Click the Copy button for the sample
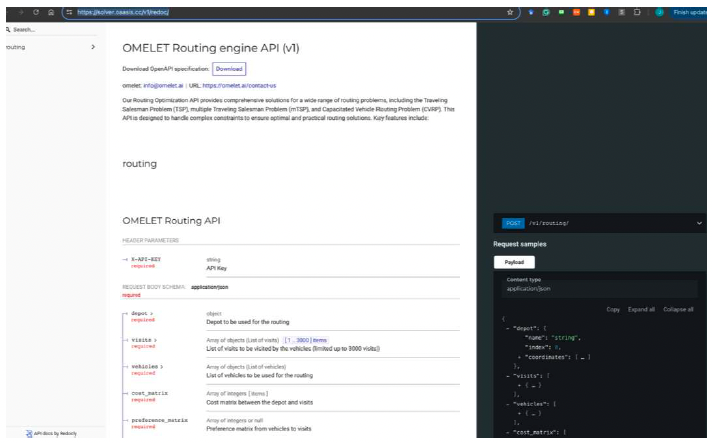 pos(613,310)
